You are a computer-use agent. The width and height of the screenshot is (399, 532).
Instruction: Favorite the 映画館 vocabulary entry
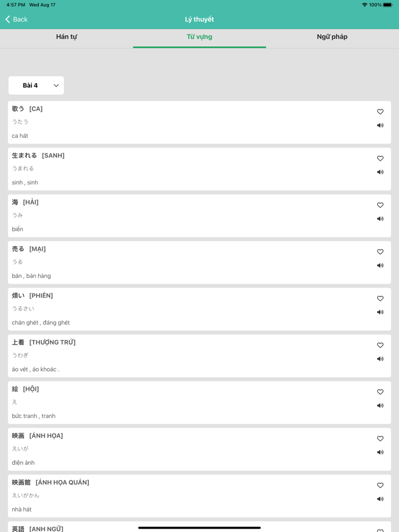pos(380,485)
